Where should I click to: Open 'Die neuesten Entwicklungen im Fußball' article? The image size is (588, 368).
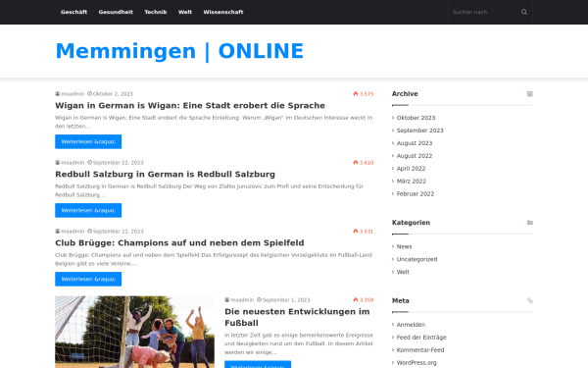tap(297, 317)
